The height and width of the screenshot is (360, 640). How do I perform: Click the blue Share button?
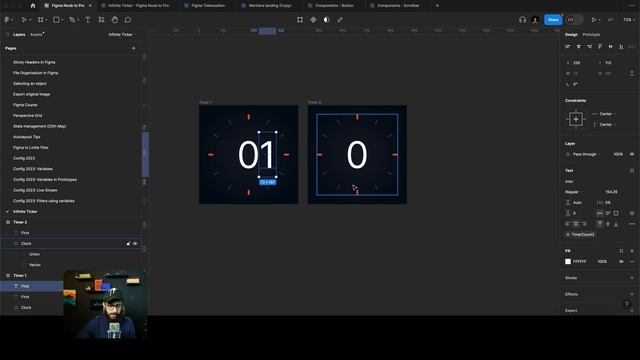click(553, 20)
